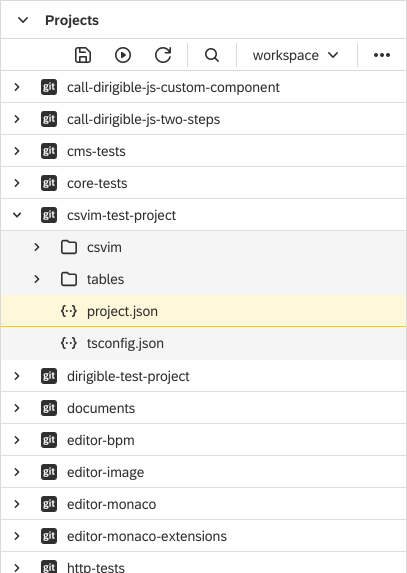
Task: Expand the dirigible-test-project node
Action: 17,376
